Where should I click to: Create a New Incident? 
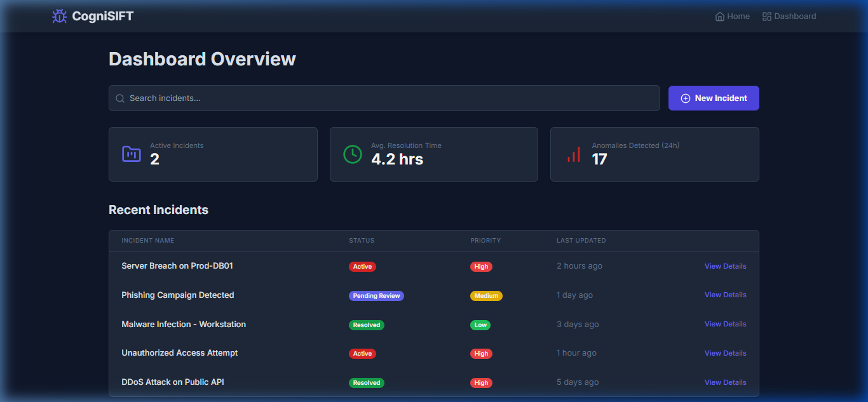[x=714, y=98]
